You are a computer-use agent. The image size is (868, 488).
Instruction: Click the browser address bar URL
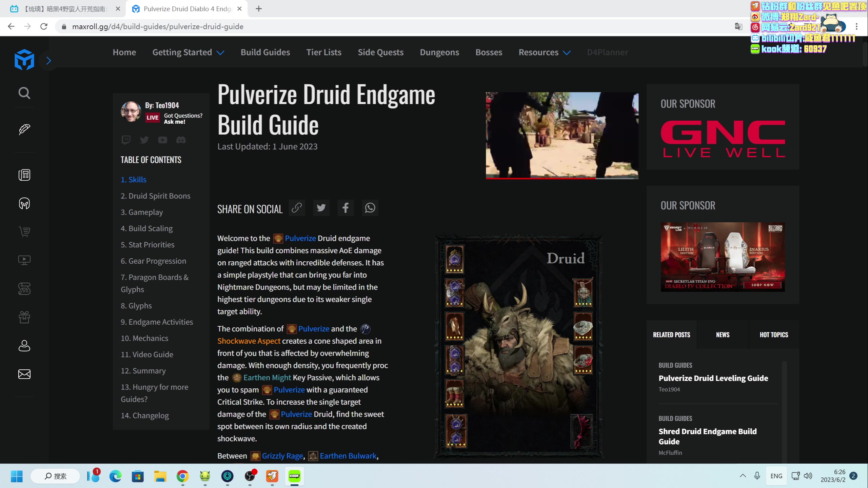pyautogui.click(x=158, y=26)
